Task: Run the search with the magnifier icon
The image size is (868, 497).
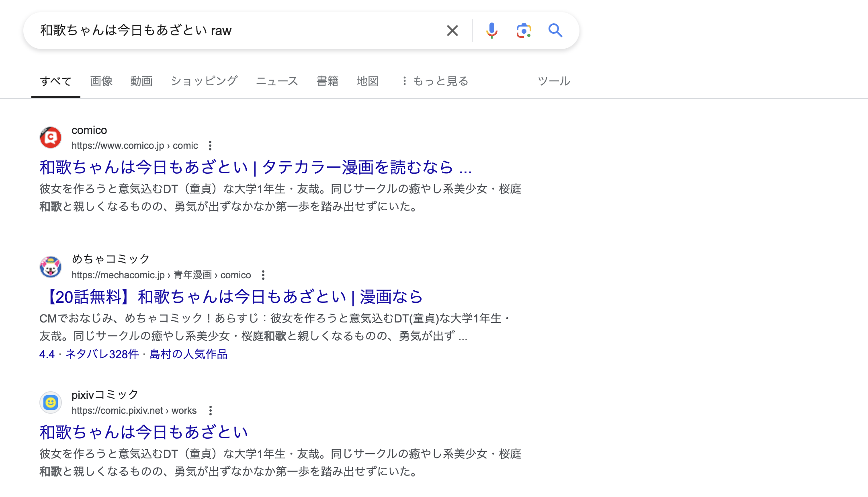Action: click(x=555, y=31)
